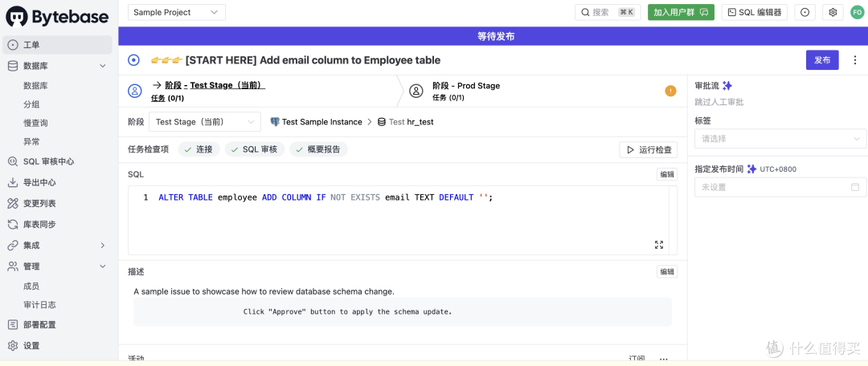
Task: Open the SQL 编辑器
Action: (755, 12)
